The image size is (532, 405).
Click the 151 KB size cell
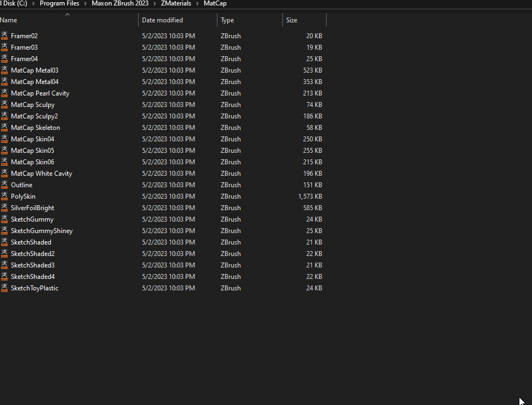pos(312,184)
